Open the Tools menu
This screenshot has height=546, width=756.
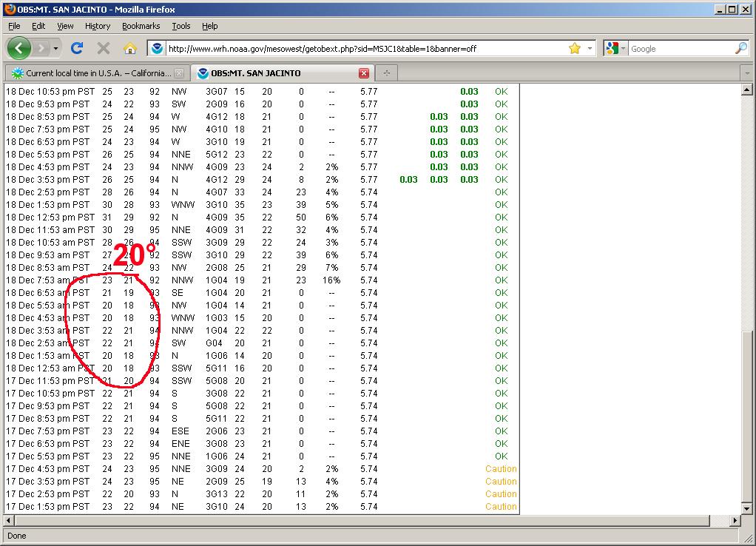[x=181, y=26]
